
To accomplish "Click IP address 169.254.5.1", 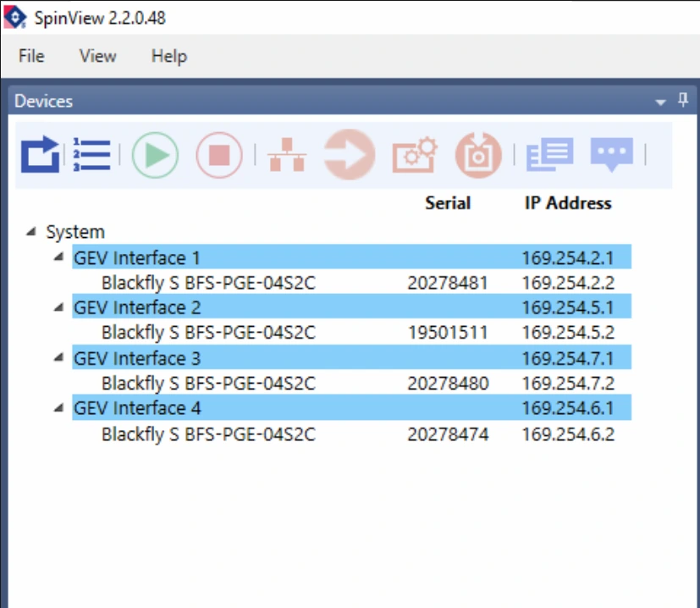I will click(x=568, y=307).
